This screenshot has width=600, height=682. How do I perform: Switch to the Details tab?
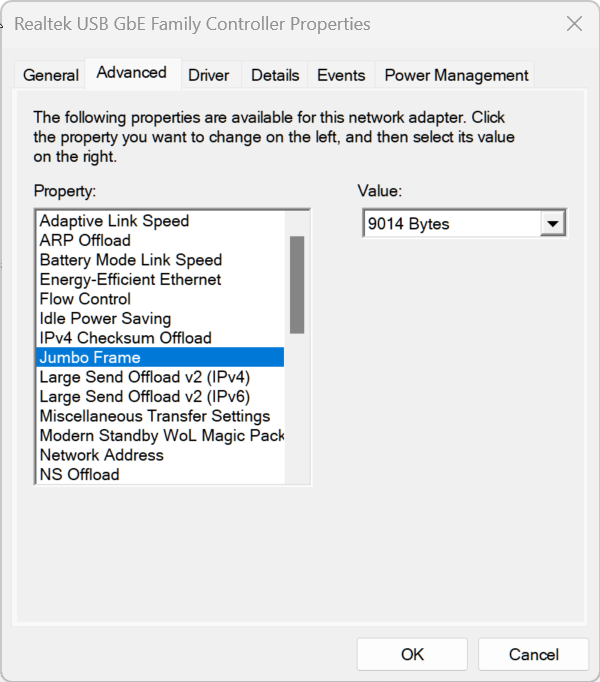(275, 75)
